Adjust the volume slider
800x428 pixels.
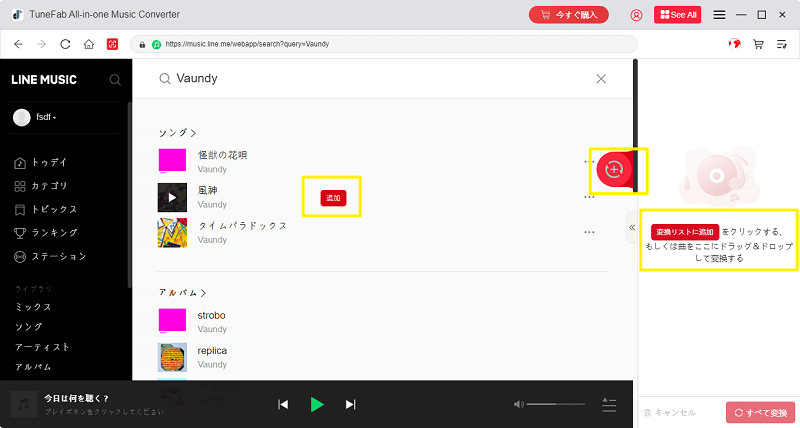pyautogui.click(x=556, y=405)
